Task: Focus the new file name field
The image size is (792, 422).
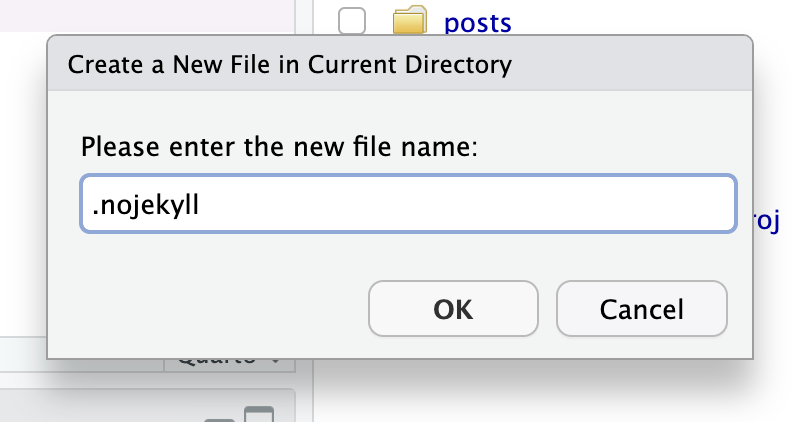Action: click(x=408, y=204)
